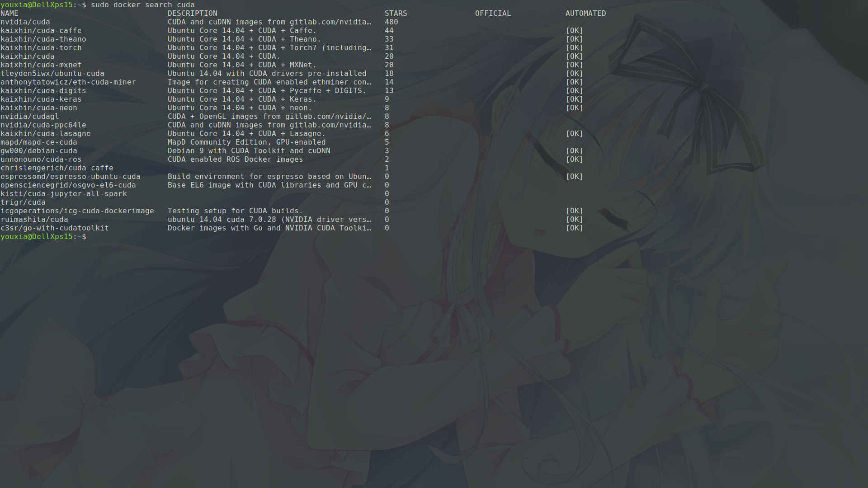Viewport: 868px width, 488px height.
Task: Click the 'Testing setup for CUDA builds.' description
Action: pyautogui.click(x=235, y=211)
